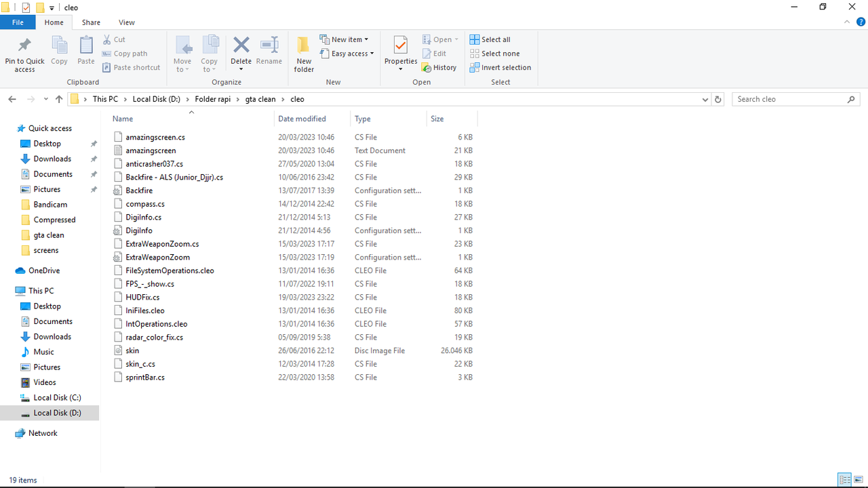
Task: Click Select none in the ribbon
Action: tap(494, 54)
